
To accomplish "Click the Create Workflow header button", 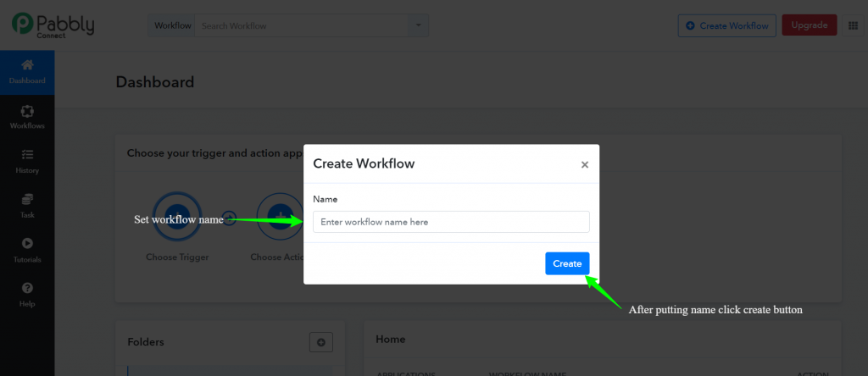I will [x=726, y=25].
